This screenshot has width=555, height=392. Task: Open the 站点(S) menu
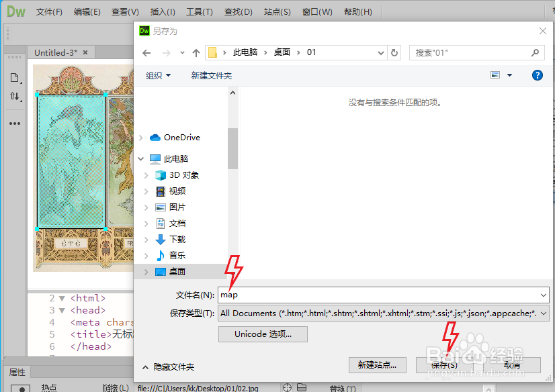point(277,12)
